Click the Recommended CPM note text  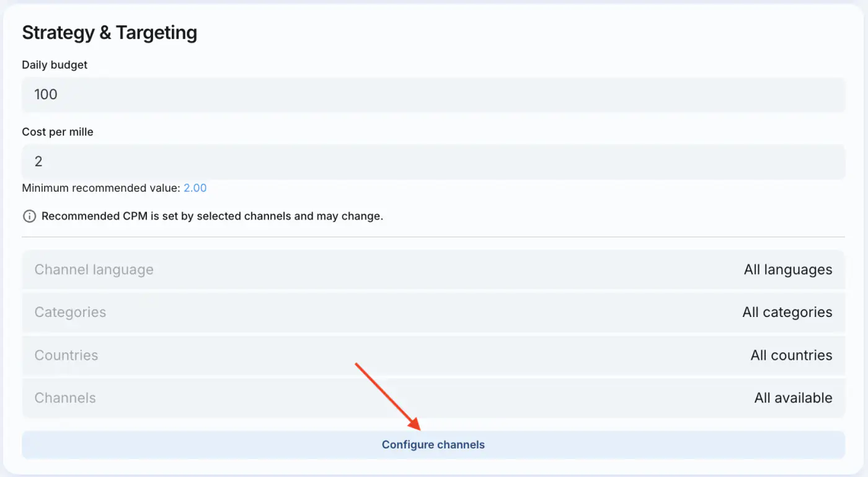[212, 216]
